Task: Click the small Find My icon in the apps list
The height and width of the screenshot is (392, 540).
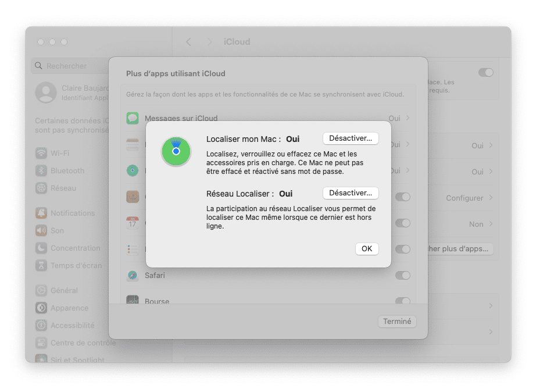Action: click(x=133, y=170)
